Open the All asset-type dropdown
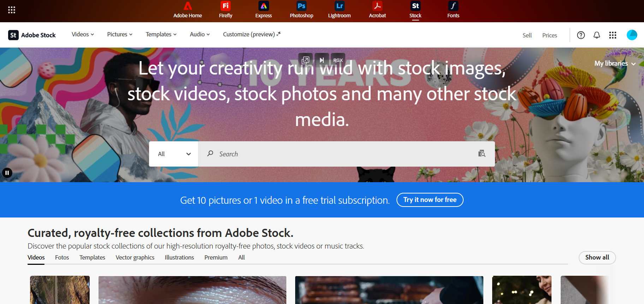The image size is (644, 304). 174,154
